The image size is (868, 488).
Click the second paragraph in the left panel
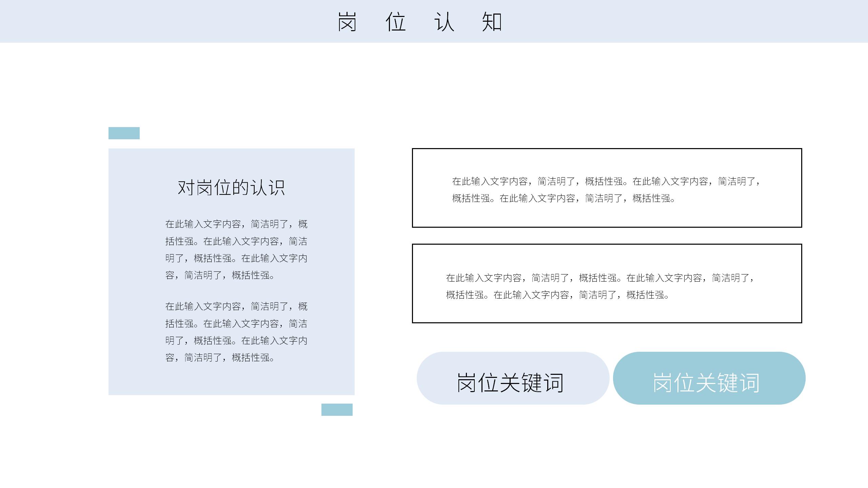[x=236, y=332]
